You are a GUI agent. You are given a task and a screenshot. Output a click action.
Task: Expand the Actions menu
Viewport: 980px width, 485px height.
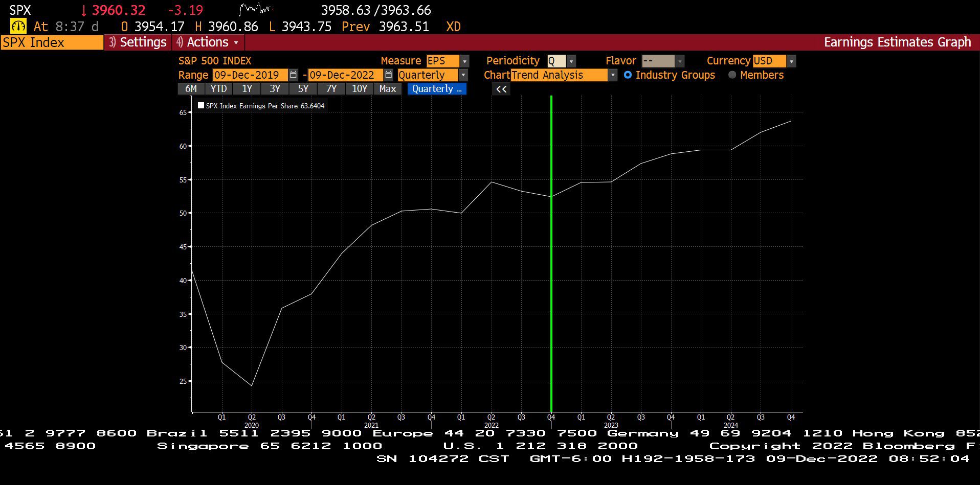pyautogui.click(x=208, y=42)
